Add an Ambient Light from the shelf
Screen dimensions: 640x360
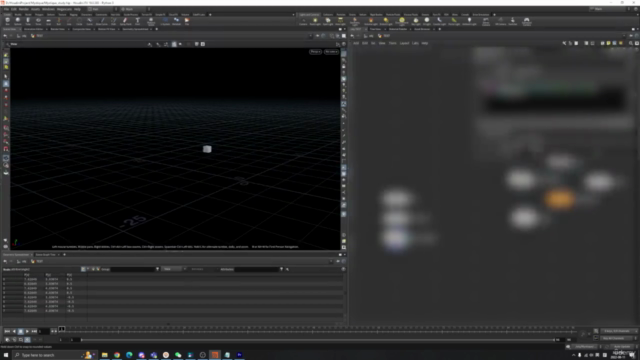pyautogui.click(x=469, y=21)
